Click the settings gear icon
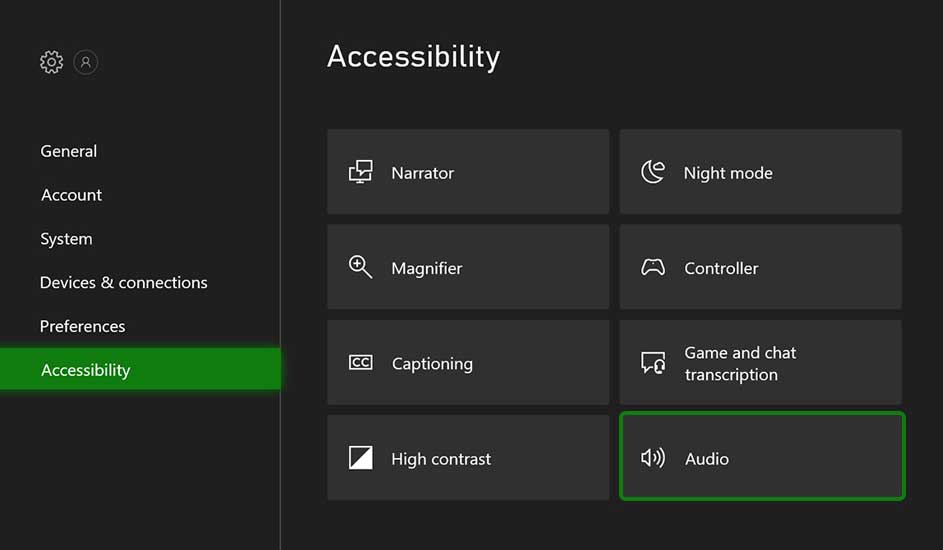Screen dimensions: 943x550 (x=51, y=62)
